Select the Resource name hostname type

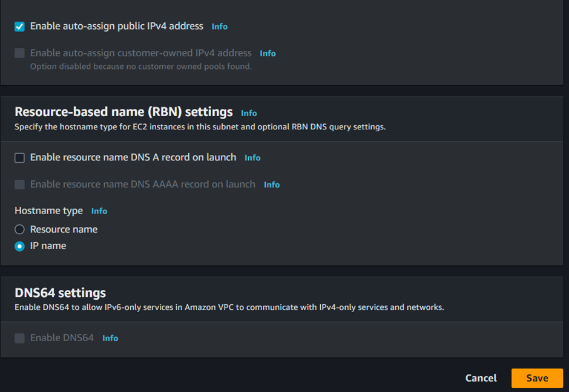(19, 229)
